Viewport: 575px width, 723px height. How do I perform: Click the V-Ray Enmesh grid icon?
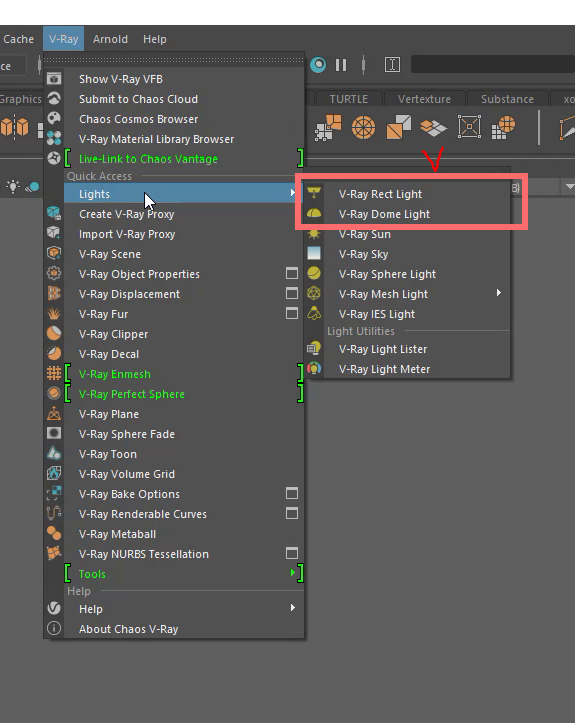click(x=54, y=373)
